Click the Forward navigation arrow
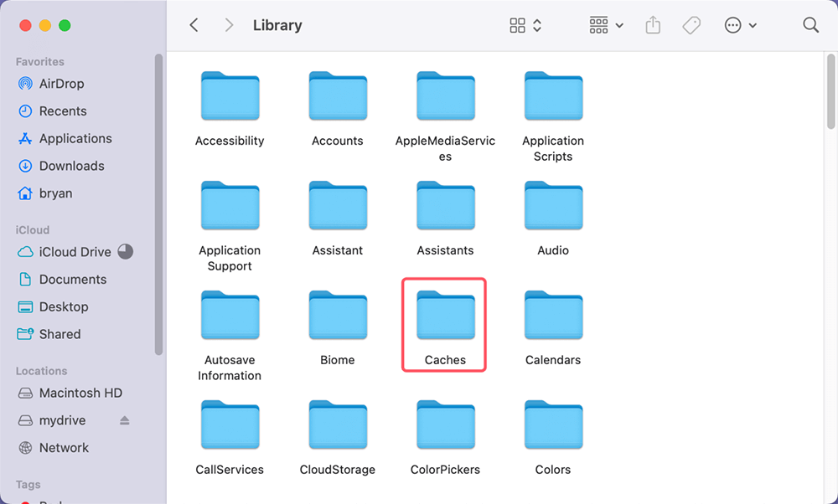The image size is (838, 504). (229, 25)
